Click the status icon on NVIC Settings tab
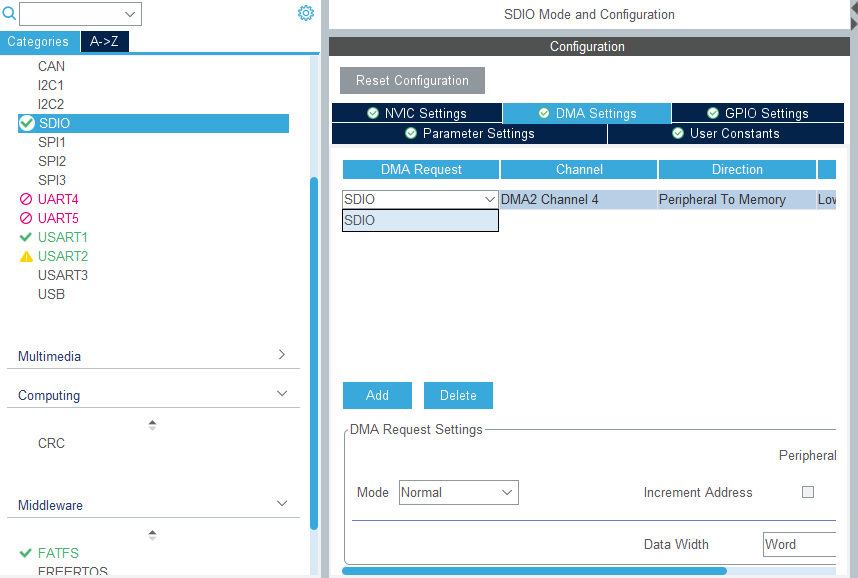 click(x=373, y=113)
